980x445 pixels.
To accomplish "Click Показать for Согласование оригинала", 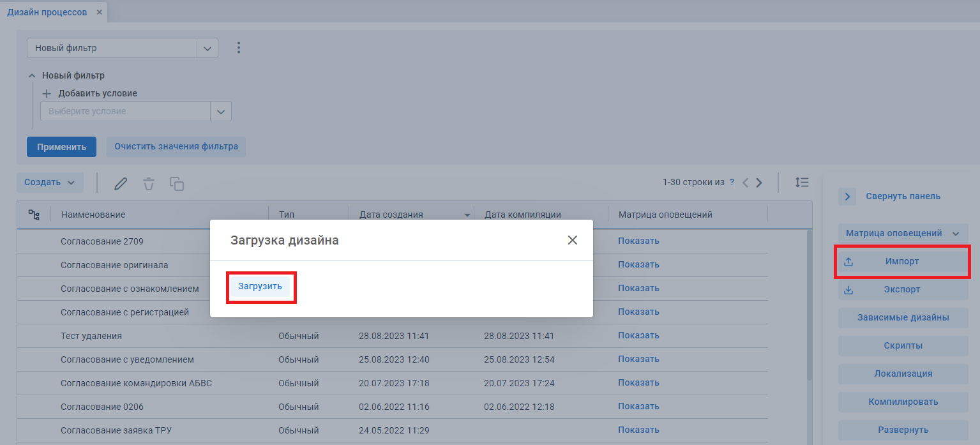I will pyautogui.click(x=638, y=265).
